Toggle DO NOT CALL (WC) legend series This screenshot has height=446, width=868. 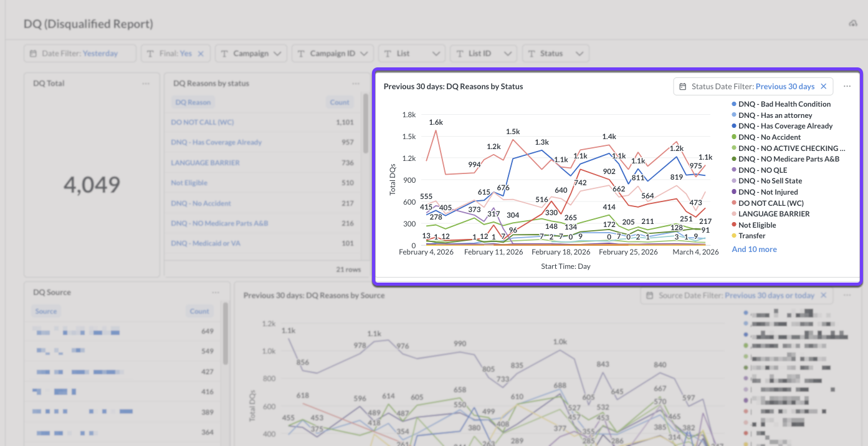(x=770, y=203)
